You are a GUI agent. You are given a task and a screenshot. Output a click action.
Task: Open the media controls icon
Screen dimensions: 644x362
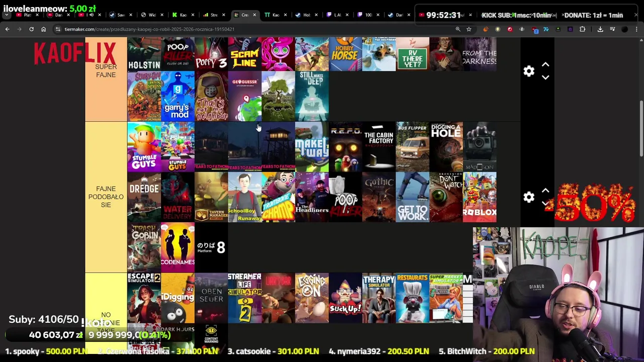click(x=612, y=29)
